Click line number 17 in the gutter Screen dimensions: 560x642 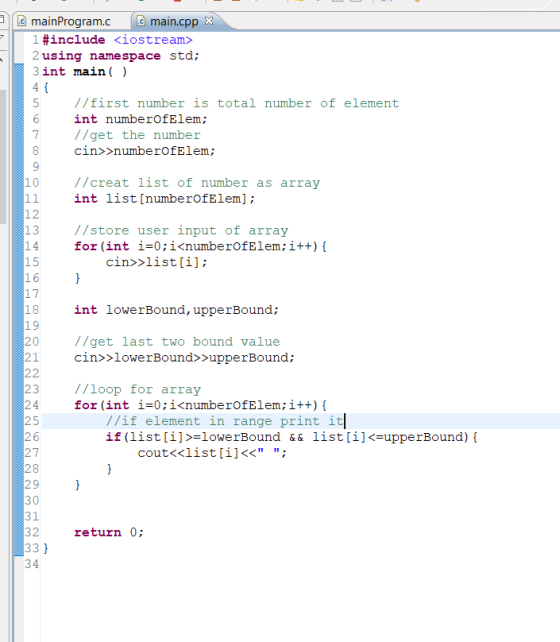(32, 294)
